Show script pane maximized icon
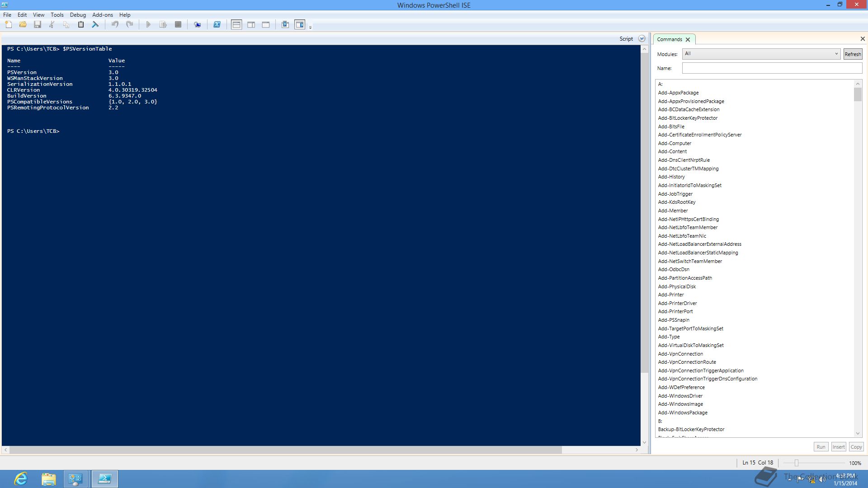The height and width of the screenshot is (488, 868). point(266,25)
